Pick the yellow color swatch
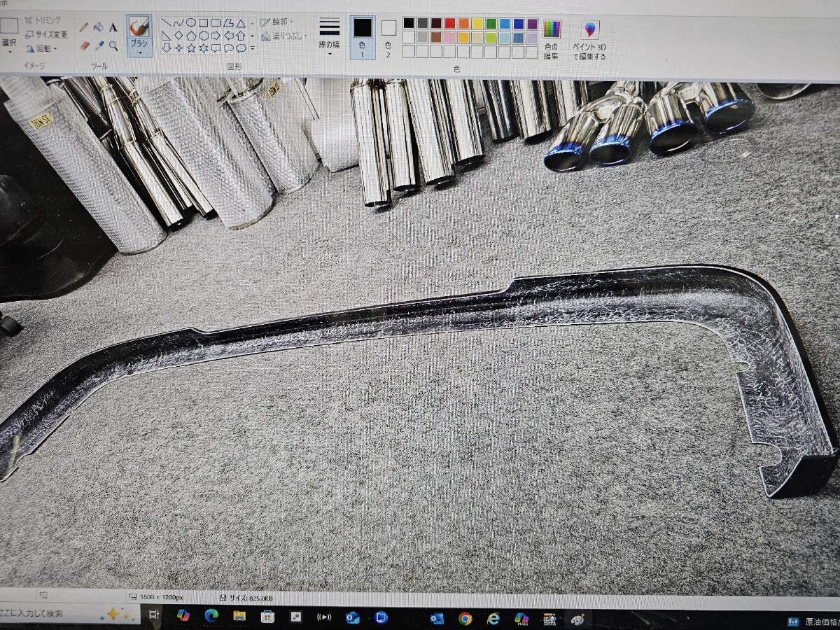This screenshot has height=630, width=840. pos(477,24)
